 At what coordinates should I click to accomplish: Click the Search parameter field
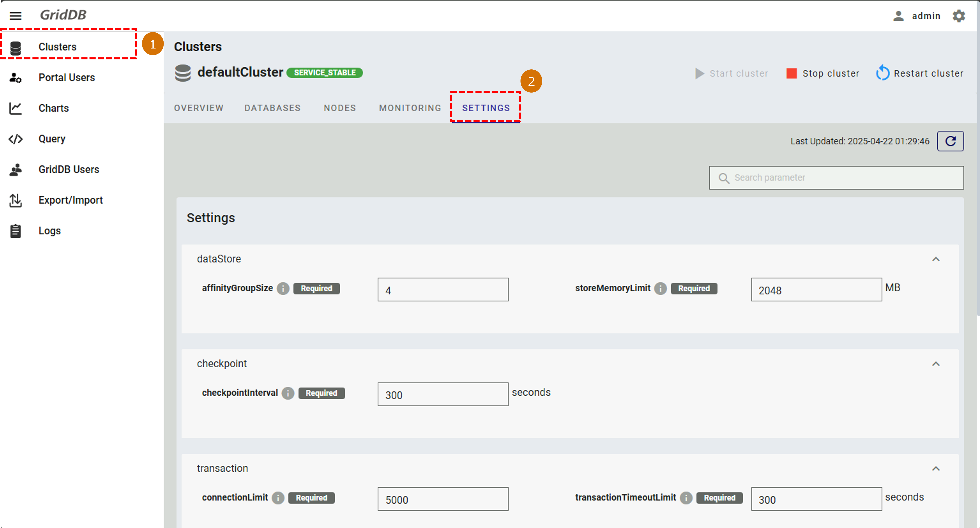836,178
